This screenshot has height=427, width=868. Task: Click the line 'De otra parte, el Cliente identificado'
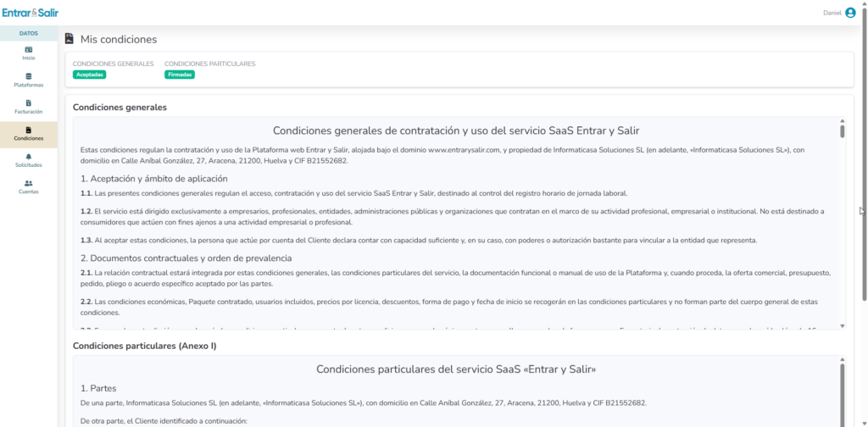point(164,421)
